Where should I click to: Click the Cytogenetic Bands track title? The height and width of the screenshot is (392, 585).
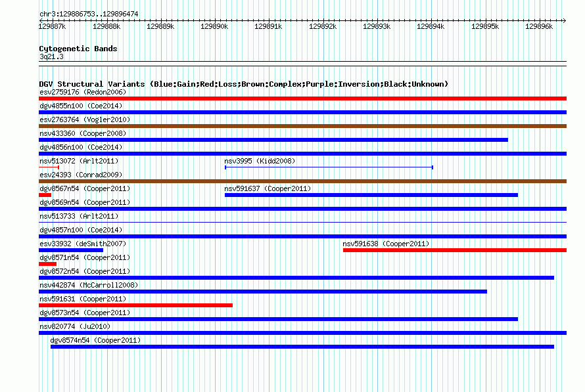pos(78,49)
